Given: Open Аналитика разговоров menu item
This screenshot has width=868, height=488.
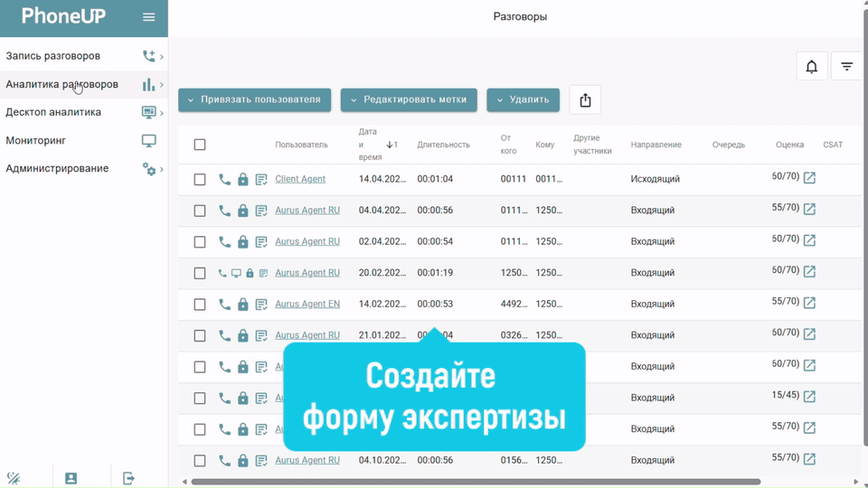Looking at the screenshot, I should tap(83, 85).
